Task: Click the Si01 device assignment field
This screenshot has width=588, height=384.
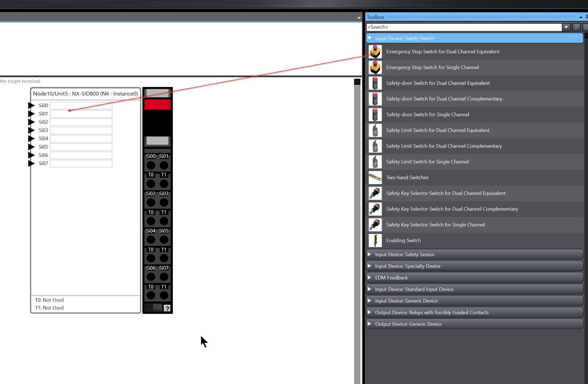Action: coord(81,114)
